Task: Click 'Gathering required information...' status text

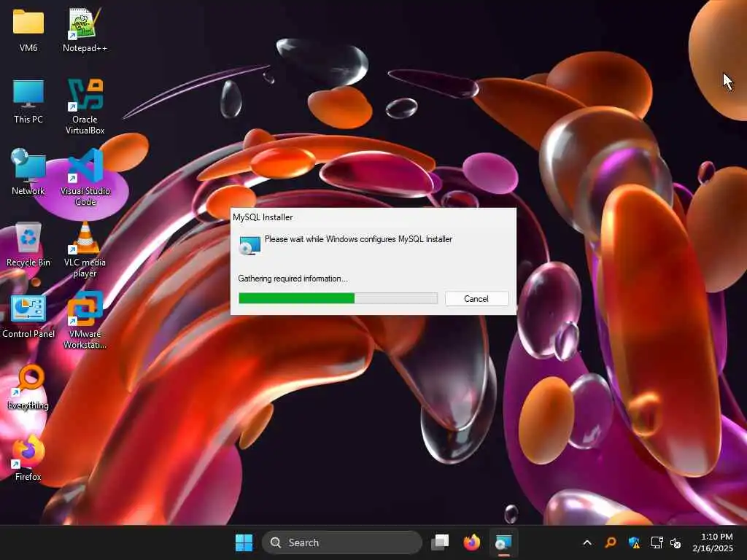Action: [293, 279]
